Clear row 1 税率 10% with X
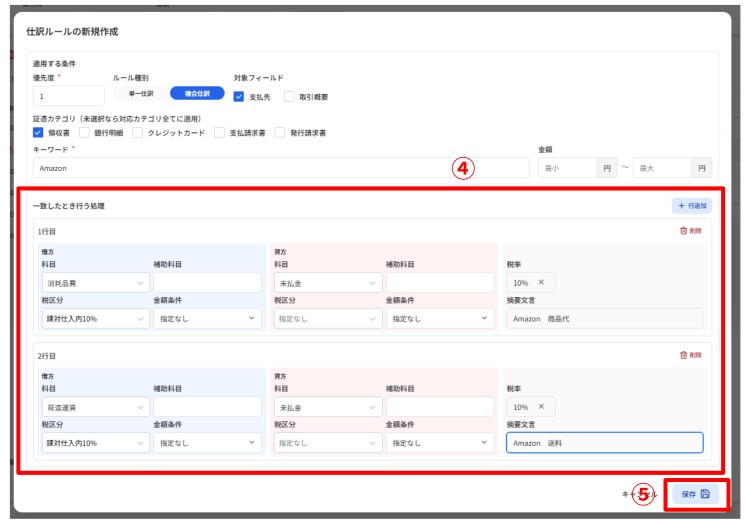 541,282
